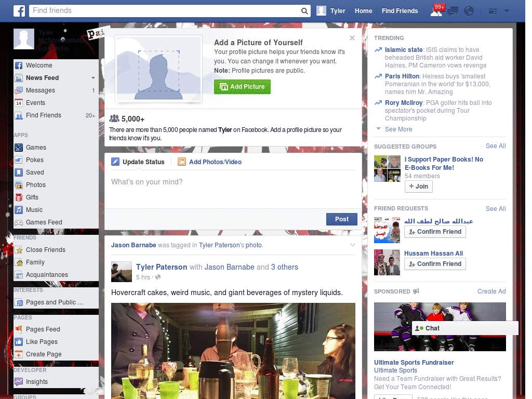532x399 pixels.
Task: Click the Close Friends star icon
Action: pos(19,250)
